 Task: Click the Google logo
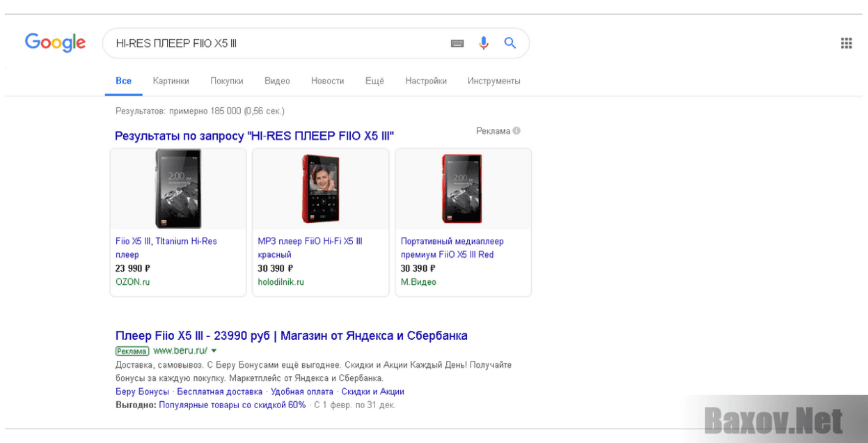click(55, 43)
